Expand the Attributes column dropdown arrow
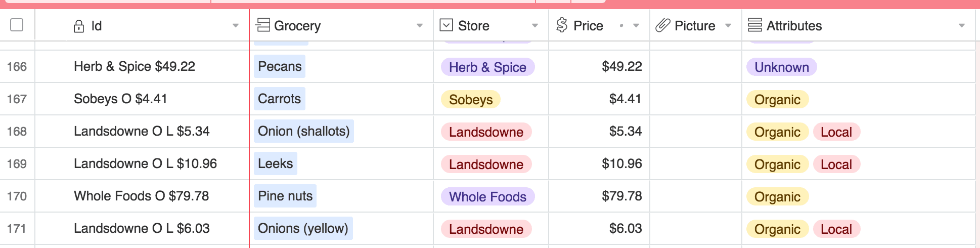The width and height of the screenshot is (980, 248). 962,26
